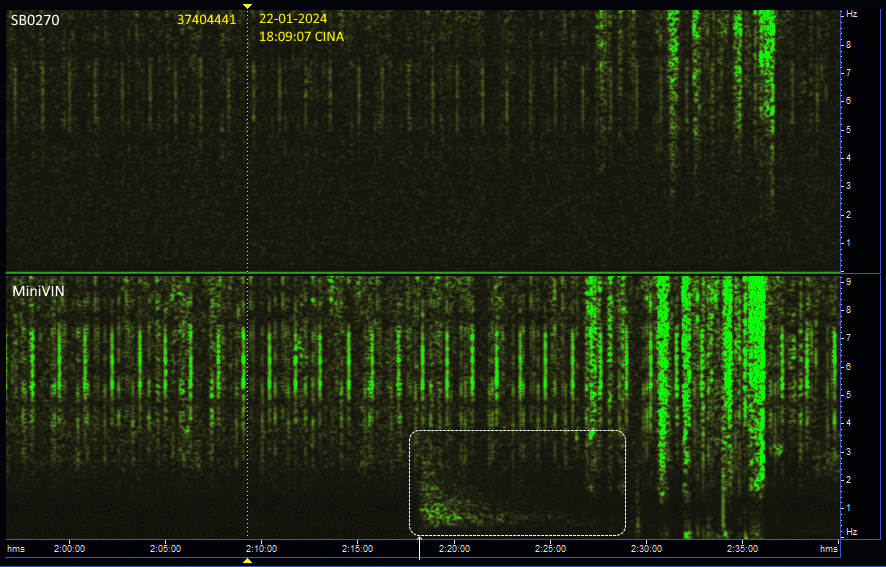Click the white event marker on time axis
Image resolution: width=886 pixels, height=567 pixels.
pos(419,547)
